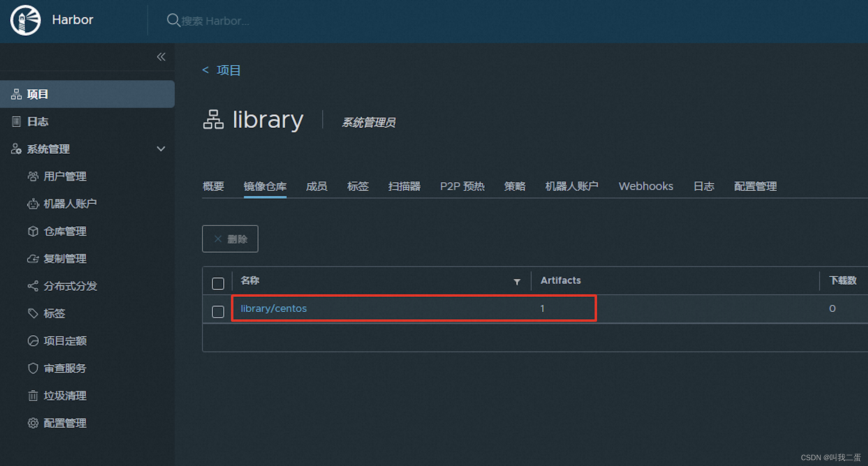Toggle the select-all checkbox in table header

tap(218, 283)
